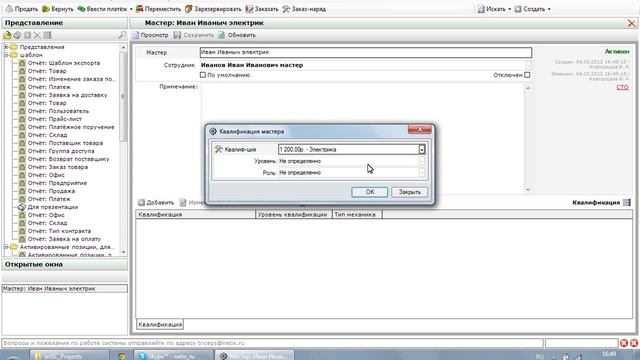Viewport: 640px width, 360px height.
Task: Click the Вернуть toolbar button
Action: coord(58,9)
